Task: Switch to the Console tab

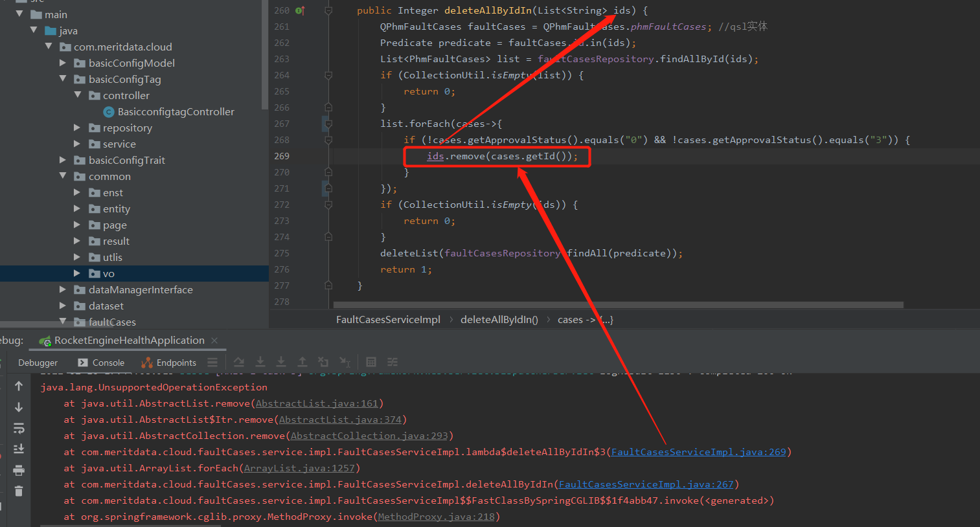Action: click(101, 363)
